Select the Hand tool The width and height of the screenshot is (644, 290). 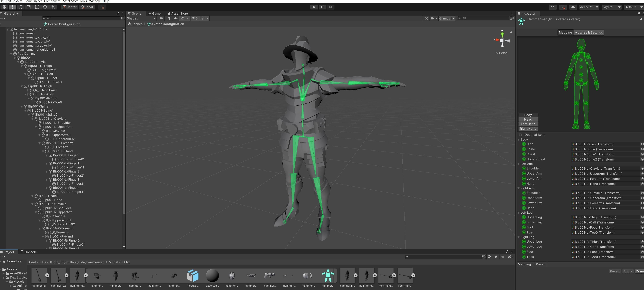coord(4,7)
